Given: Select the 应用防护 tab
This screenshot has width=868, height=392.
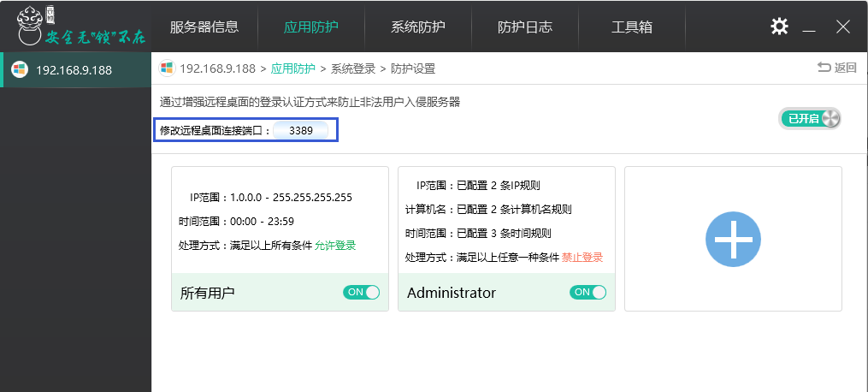Looking at the screenshot, I should pyautogui.click(x=311, y=27).
